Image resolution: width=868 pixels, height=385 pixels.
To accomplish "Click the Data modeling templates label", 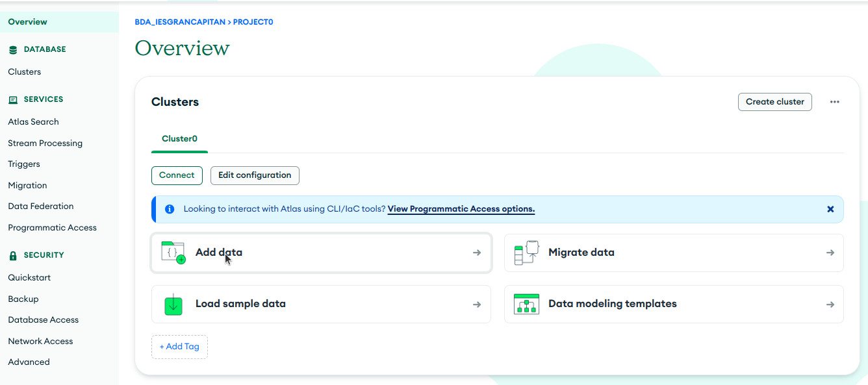I will point(613,304).
